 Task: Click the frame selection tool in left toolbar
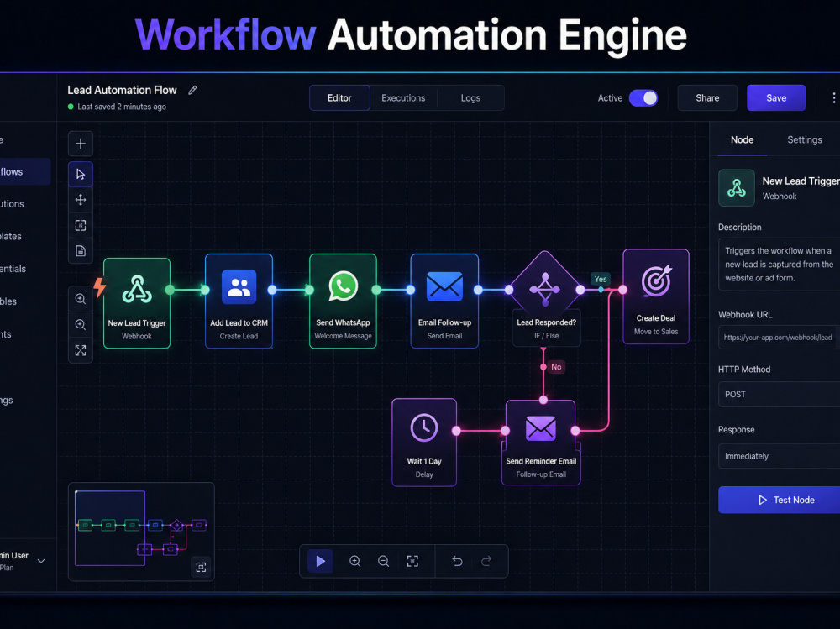pyautogui.click(x=81, y=226)
